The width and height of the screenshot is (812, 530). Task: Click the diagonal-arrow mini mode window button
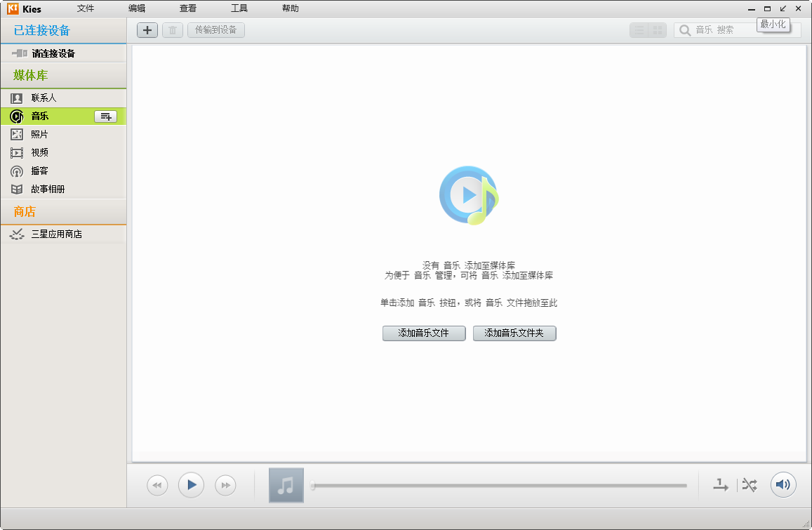point(783,8)
